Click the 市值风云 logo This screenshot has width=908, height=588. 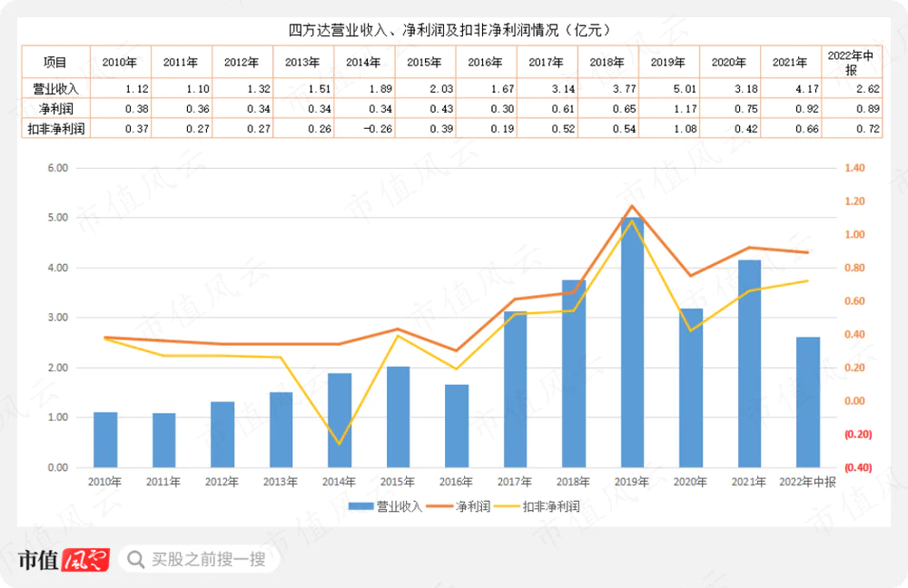[64, 560]
